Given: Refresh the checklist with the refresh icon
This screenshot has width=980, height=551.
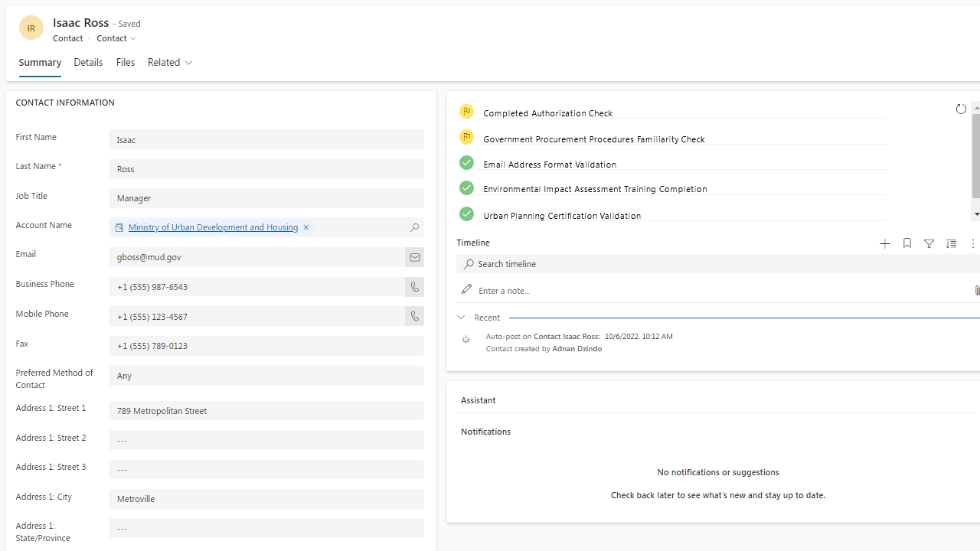Looking at the screenshot, I should point(961,109).
